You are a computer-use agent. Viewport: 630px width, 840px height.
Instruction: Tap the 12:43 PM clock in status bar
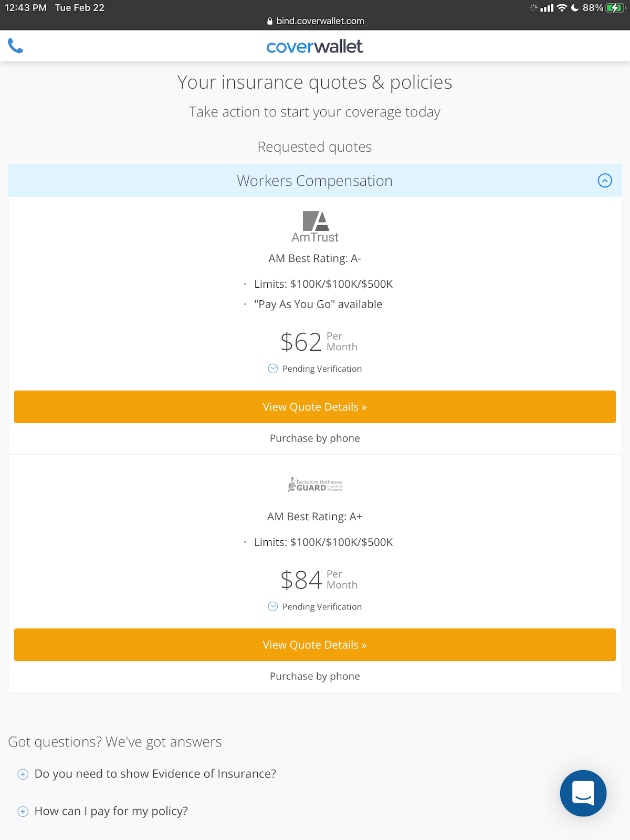[26, 8]
